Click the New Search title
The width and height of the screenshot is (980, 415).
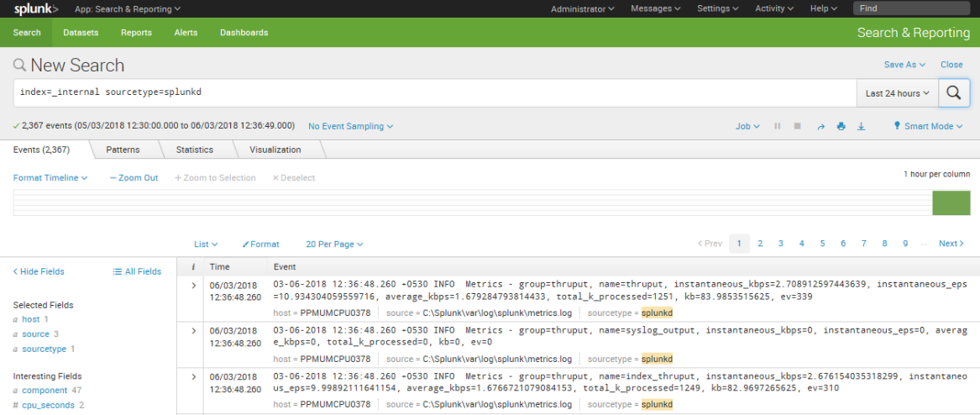pos(77,65)
